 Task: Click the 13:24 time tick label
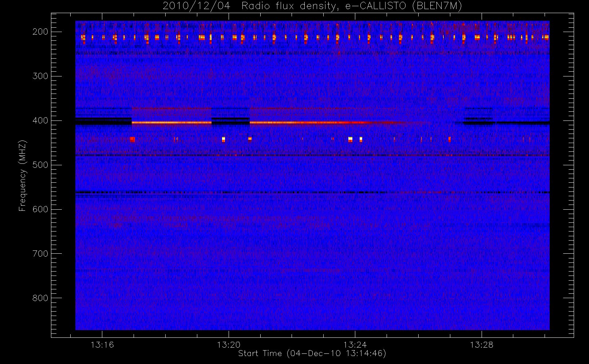(355, 344)
